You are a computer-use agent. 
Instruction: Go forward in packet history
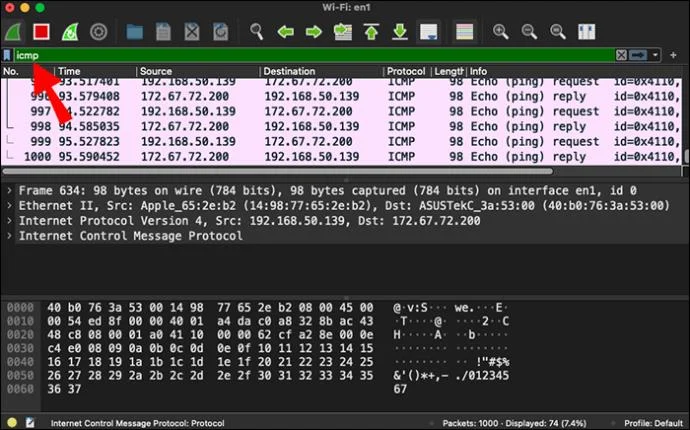[x=314, y=32]
